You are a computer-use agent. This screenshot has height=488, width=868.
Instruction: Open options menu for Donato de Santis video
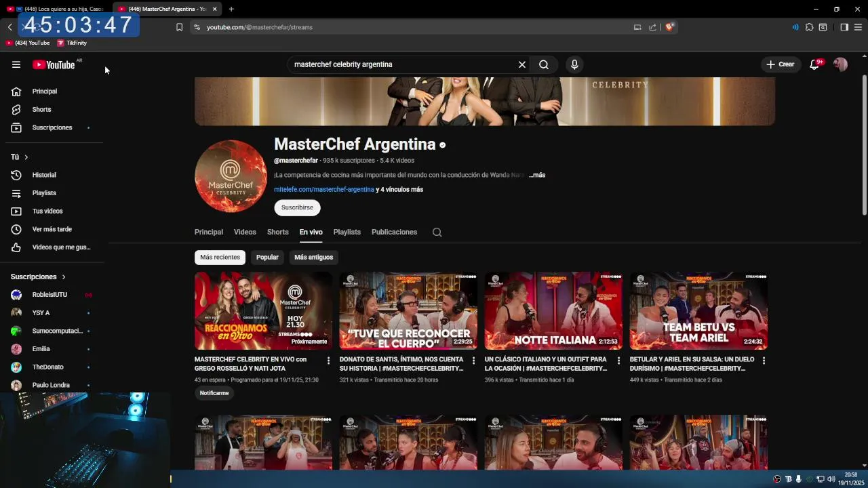[x=473, y=361]
